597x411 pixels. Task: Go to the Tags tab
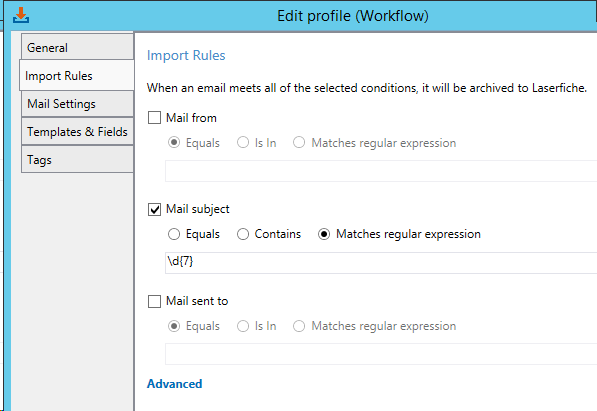(x=77, y=160)
